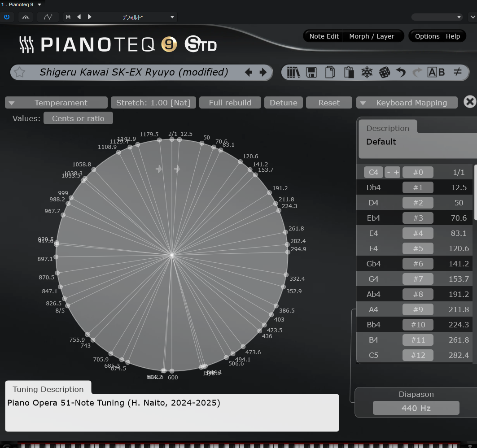Open the Options menu
Image resolution: width=477 pixels, height=448 pixels.
pos(427,36)
